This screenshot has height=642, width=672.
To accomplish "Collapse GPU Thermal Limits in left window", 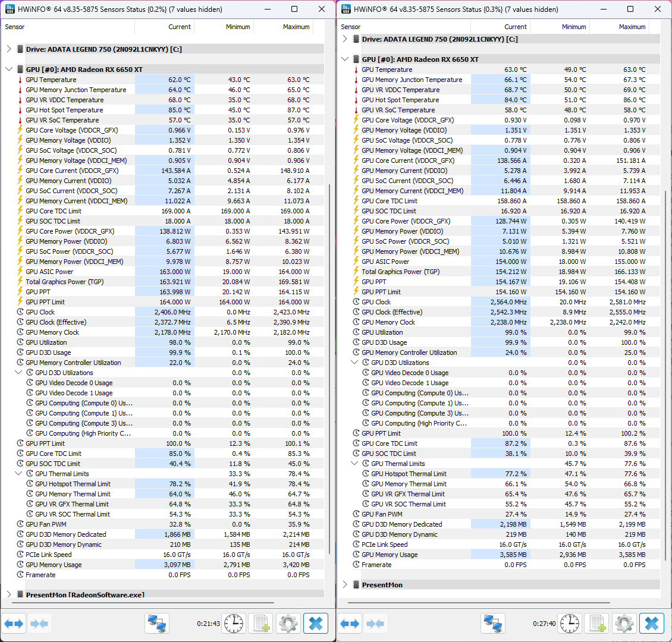I will [x=18, y=474].
